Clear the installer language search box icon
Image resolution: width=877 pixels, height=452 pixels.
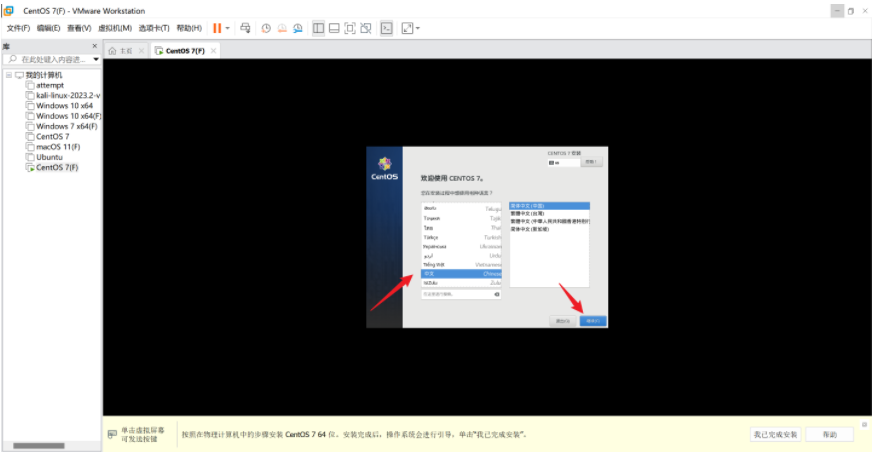click(497, 294)
